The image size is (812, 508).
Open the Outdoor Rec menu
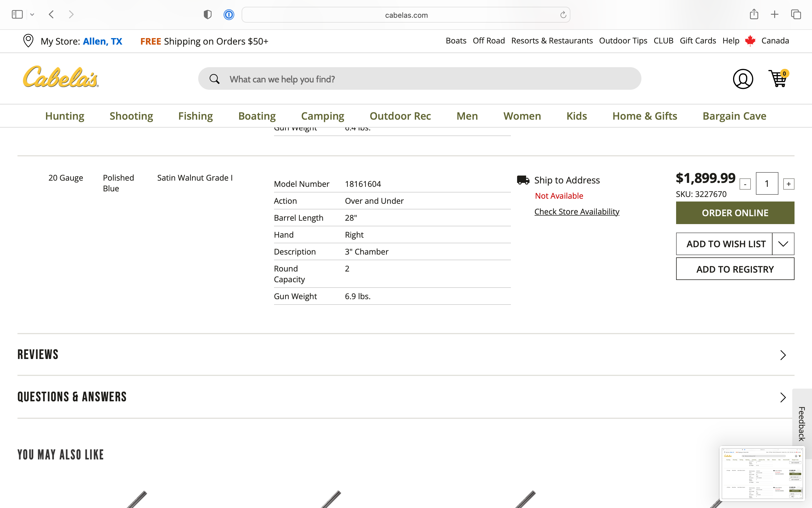(x=400, y=116)
